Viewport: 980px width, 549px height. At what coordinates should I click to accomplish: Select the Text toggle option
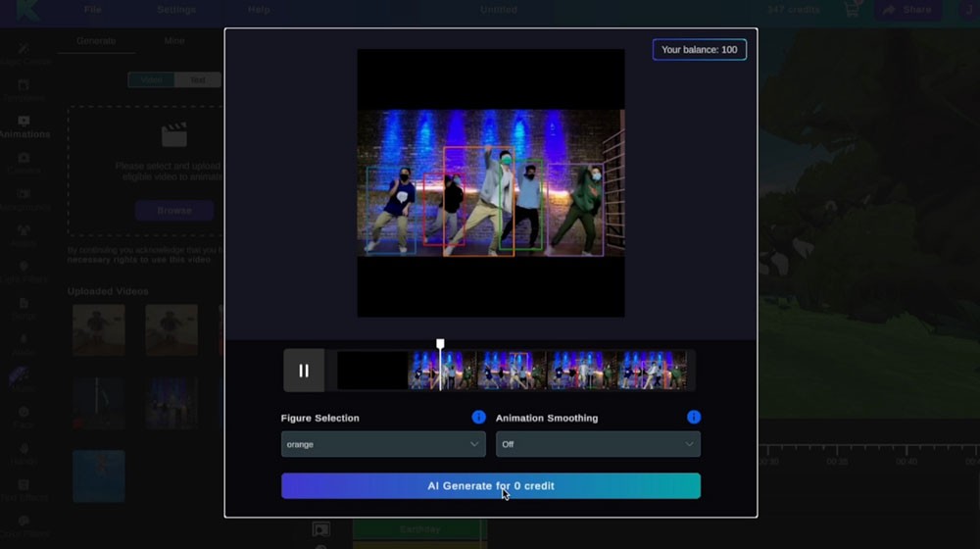pyautogui.click(x=198, y=80)
